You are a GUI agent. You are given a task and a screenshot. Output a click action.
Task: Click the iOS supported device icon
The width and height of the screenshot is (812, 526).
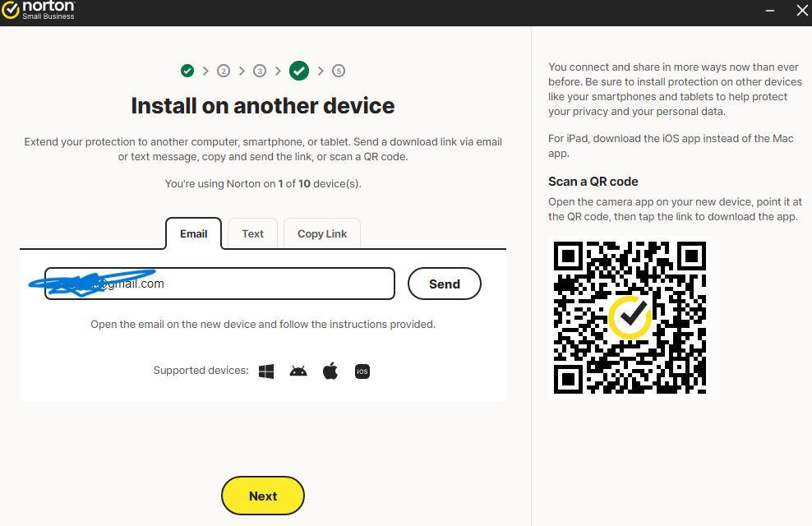point(362,371)
